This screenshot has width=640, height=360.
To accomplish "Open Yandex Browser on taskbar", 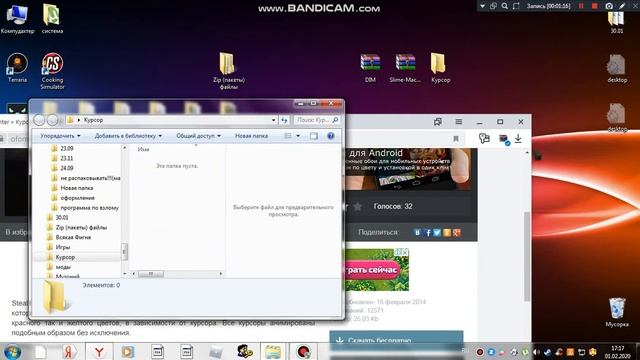I will [99, 352].
